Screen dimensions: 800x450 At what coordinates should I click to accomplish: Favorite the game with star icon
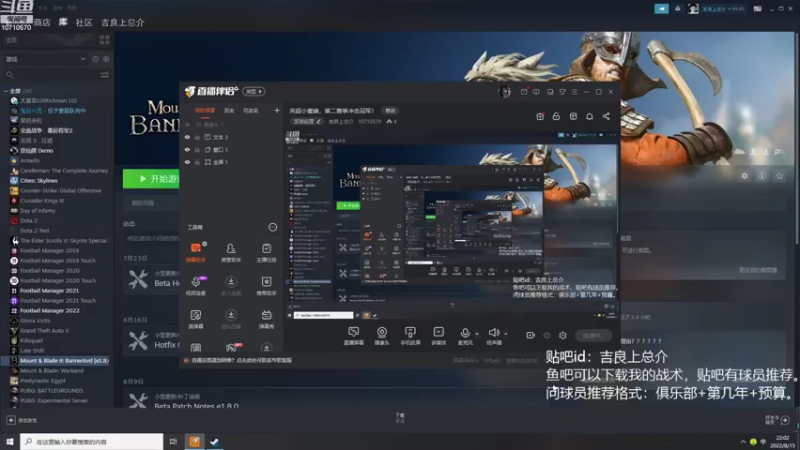tap(779, 176)
